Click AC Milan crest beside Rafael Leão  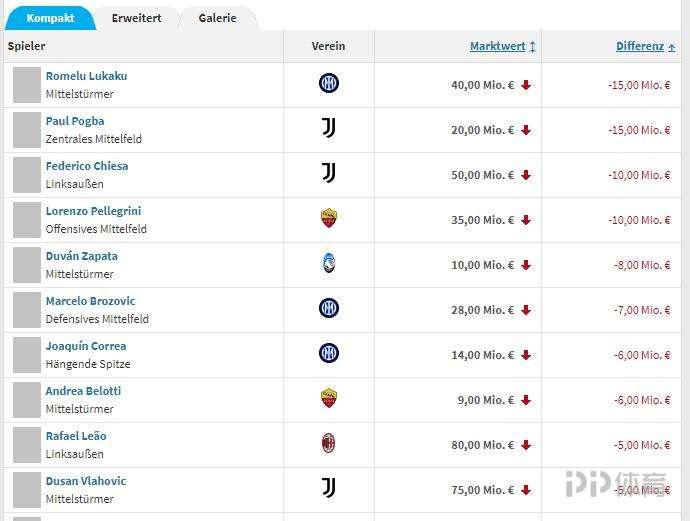(328, 443)
